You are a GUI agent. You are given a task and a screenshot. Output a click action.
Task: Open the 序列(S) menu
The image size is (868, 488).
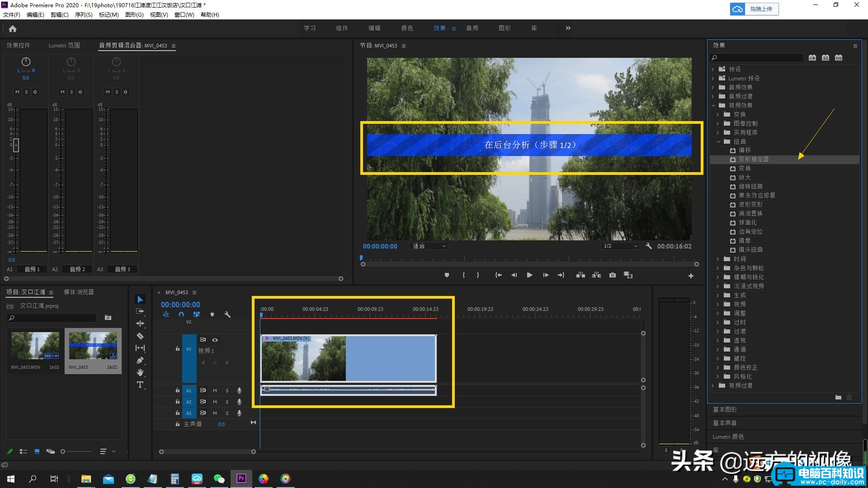click(x=84, y=15)
